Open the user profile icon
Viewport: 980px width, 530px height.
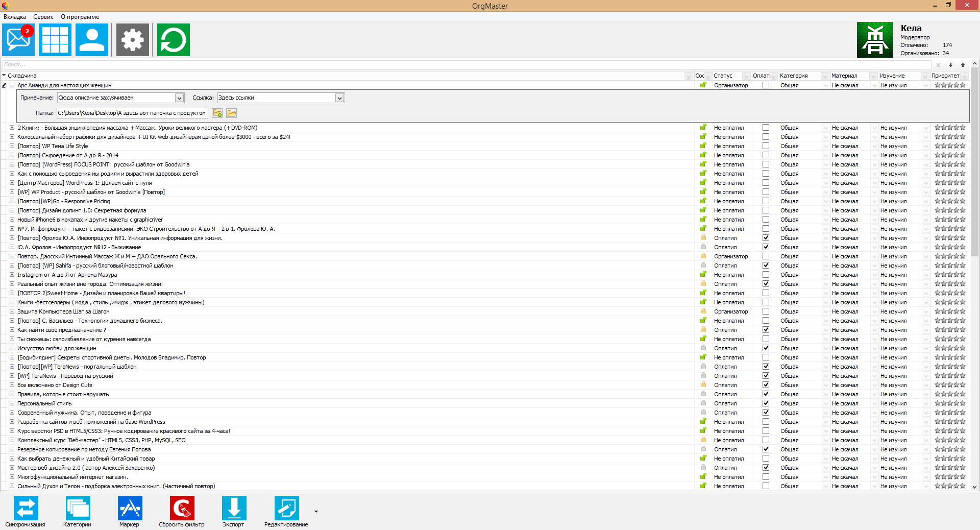(92, 40)
